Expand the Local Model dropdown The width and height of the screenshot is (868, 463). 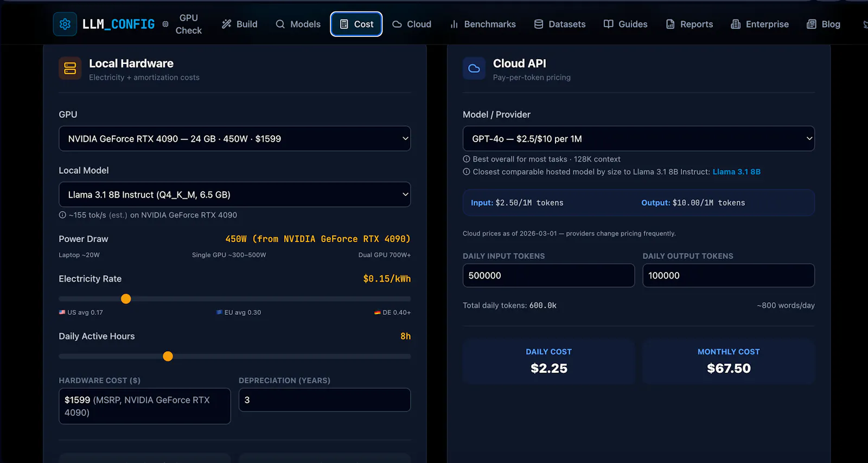(234, 194)
